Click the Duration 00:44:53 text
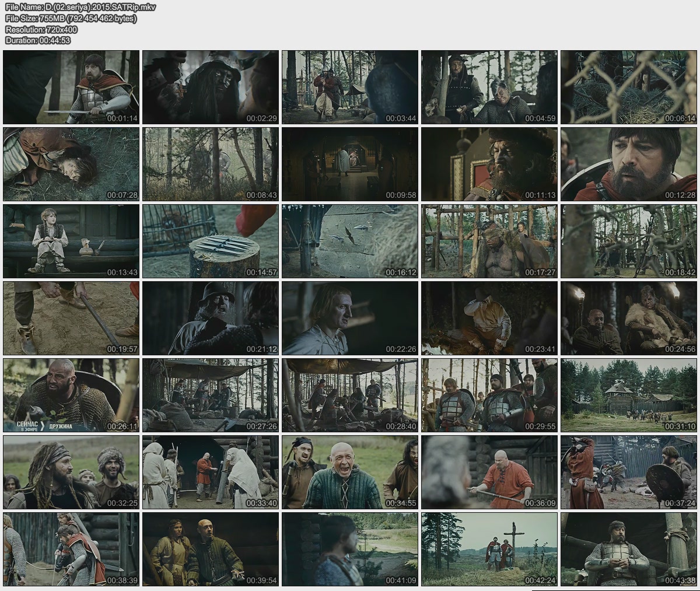This screenshot has height=591, width=700. coord(38,40)
